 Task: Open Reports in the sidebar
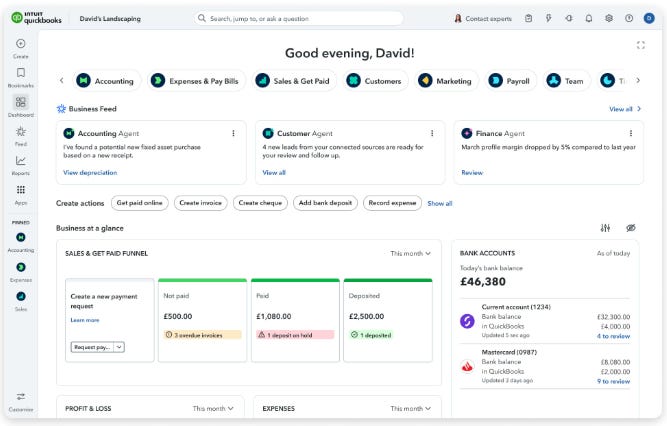tap(20, 161)
